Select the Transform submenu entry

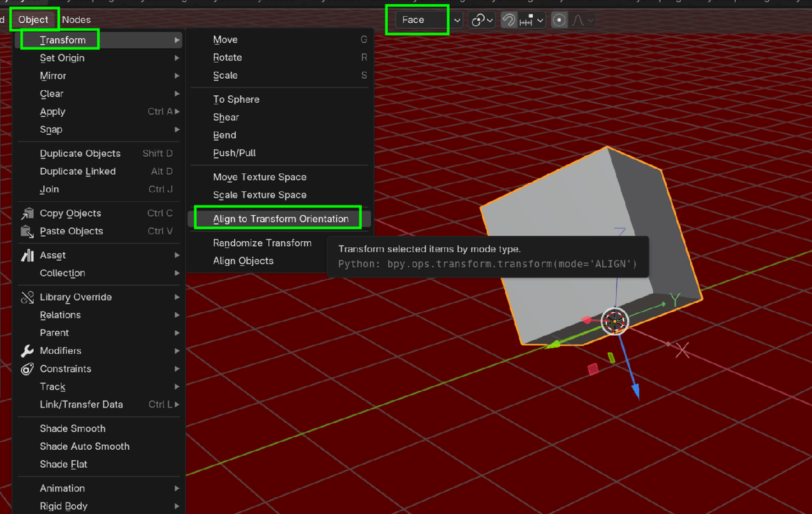coord(100,40)
